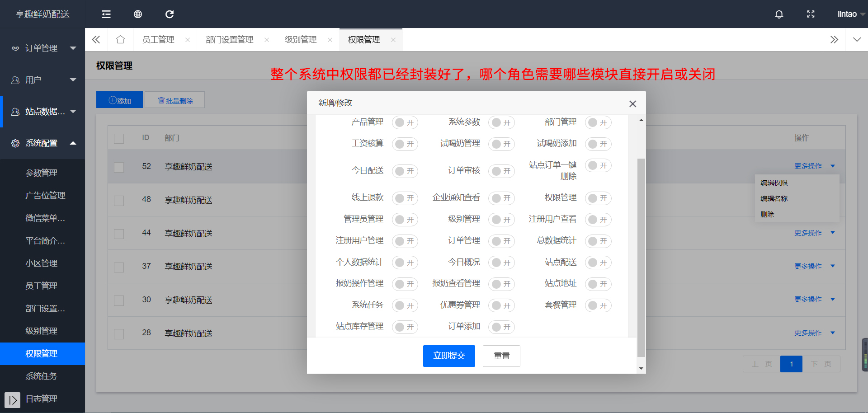The height and width of the screenshot is (413, 868).
Task: Close the 新增/修改 dialog
Action: pyautogui.click(x=632, y=104)
